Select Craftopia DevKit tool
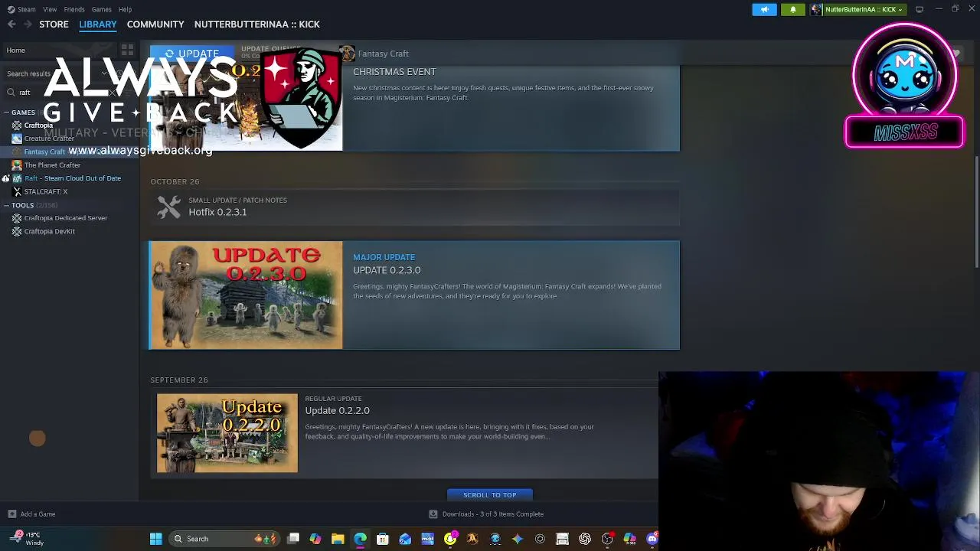 49,231
